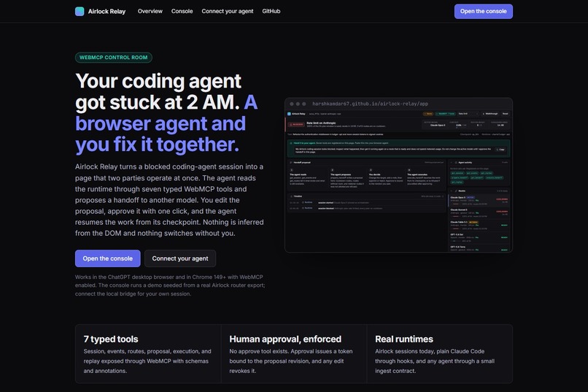Image resolution: width=588 pixels, height=392 pixels.
Task: Click "Airlock sessions today, plain Claude Code" description
Action: 435,361
